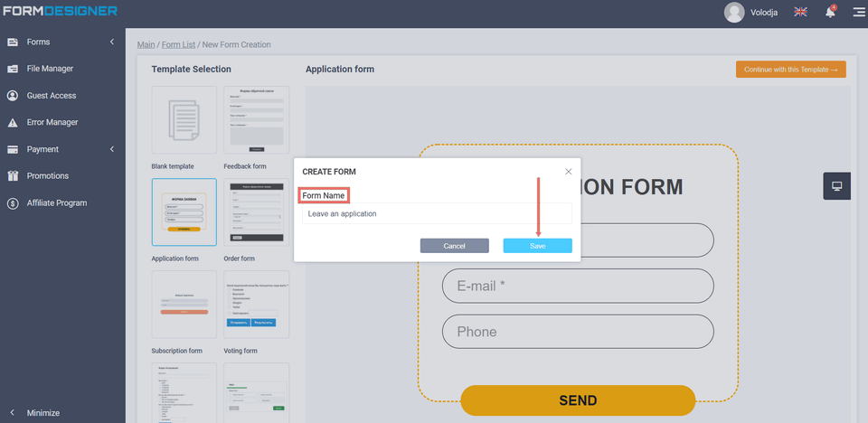Open the user avatar for Volodja
This screenshot has width=868, height=423.
point(734,12)
